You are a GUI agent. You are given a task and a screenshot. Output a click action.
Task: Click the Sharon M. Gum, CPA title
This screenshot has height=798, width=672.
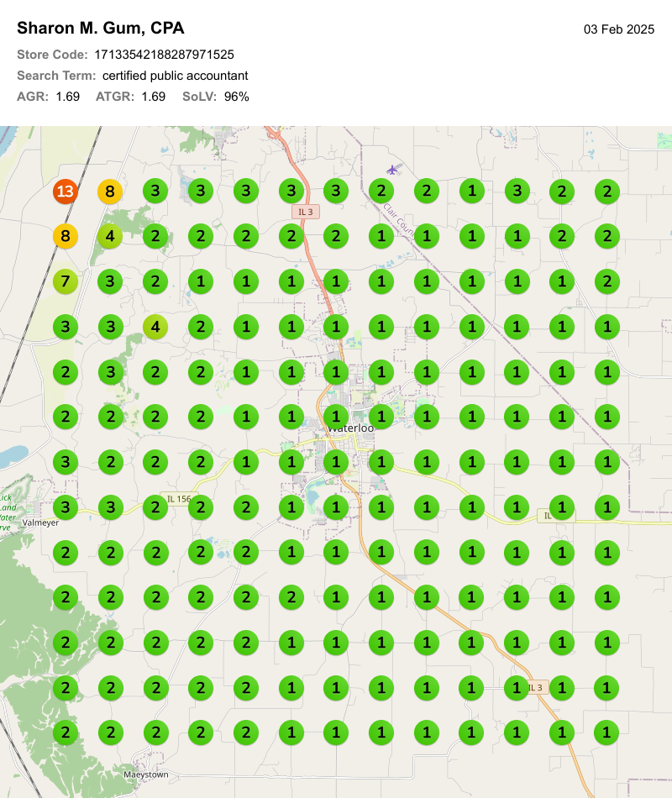[100, 29]
